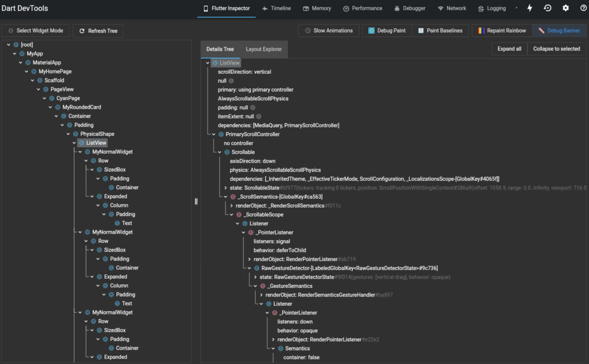589x364 pixels.
Task: Select the behavior: deferToChild row
Action: tap(280, 250)
